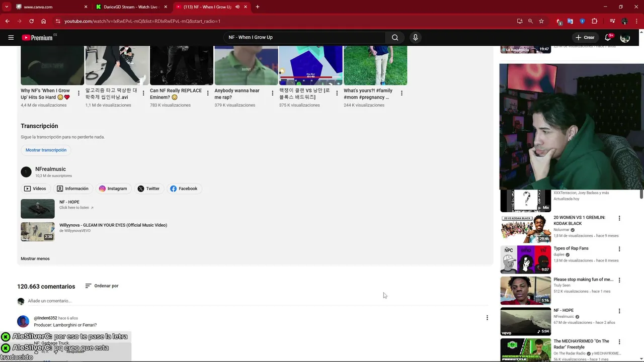The height and width of the screenshot is (362, 644).
Task: Open the Extensions puzzle menu
Action: (594, 21)
